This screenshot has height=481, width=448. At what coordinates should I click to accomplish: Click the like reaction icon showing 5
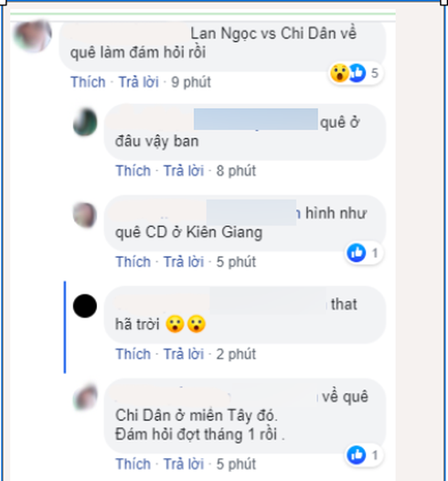tap(357, 73)
